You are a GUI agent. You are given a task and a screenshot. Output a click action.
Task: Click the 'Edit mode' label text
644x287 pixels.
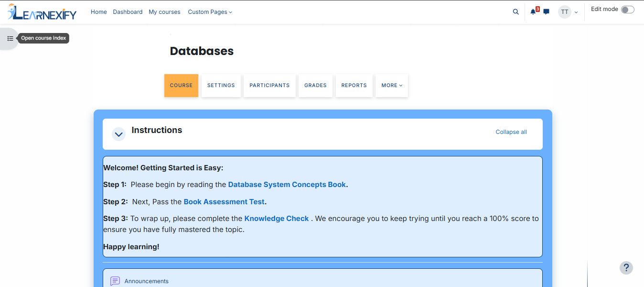click(x=604, y=9)
